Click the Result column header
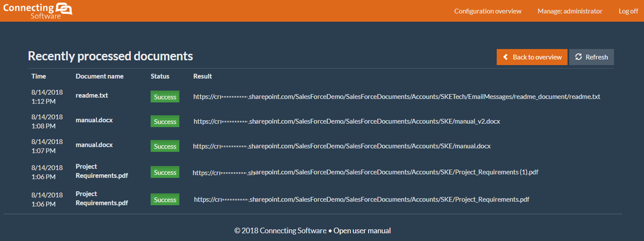This screenshot has height=241, width=644. [x=202, y=76]
